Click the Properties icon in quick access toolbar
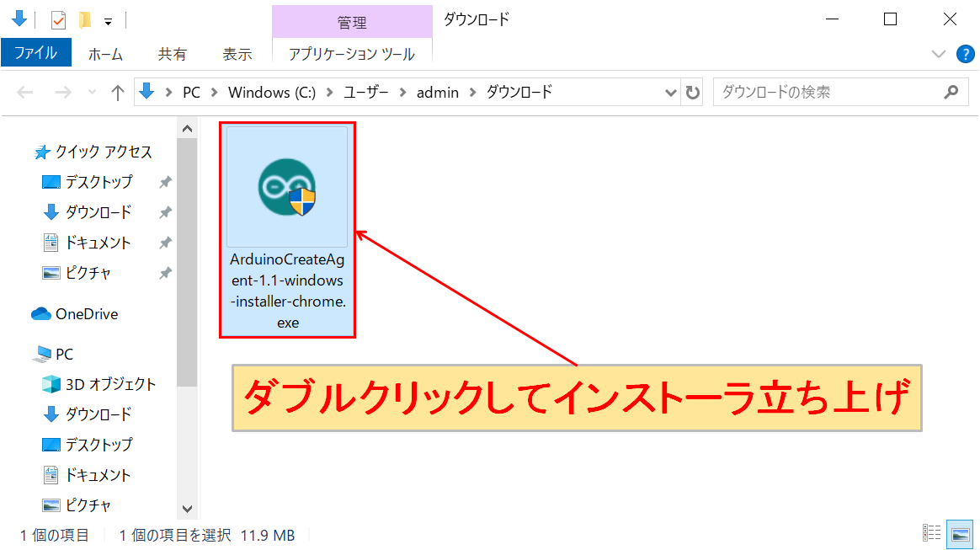Screen dimensions: 980x550 (x=58, y=19)
